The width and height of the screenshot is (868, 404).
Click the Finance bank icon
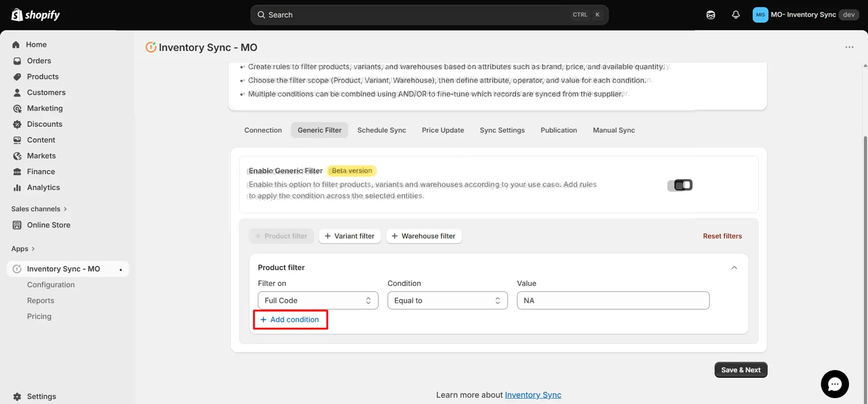(17, 171)
